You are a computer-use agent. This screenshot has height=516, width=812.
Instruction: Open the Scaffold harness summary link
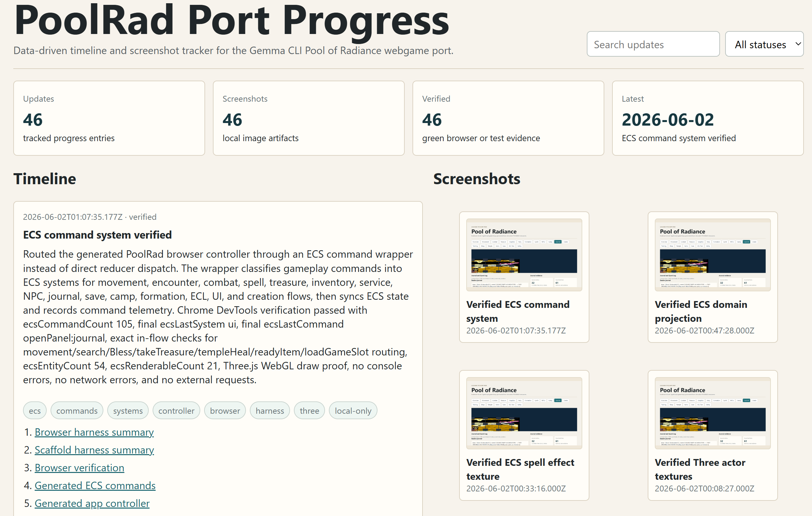[x=94, y=450]
